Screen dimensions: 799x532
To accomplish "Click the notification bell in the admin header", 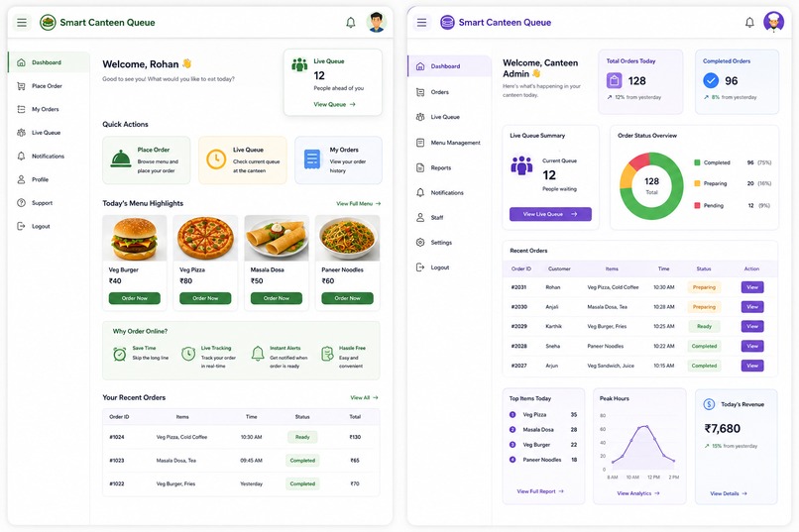I will (x=749, y=23).
